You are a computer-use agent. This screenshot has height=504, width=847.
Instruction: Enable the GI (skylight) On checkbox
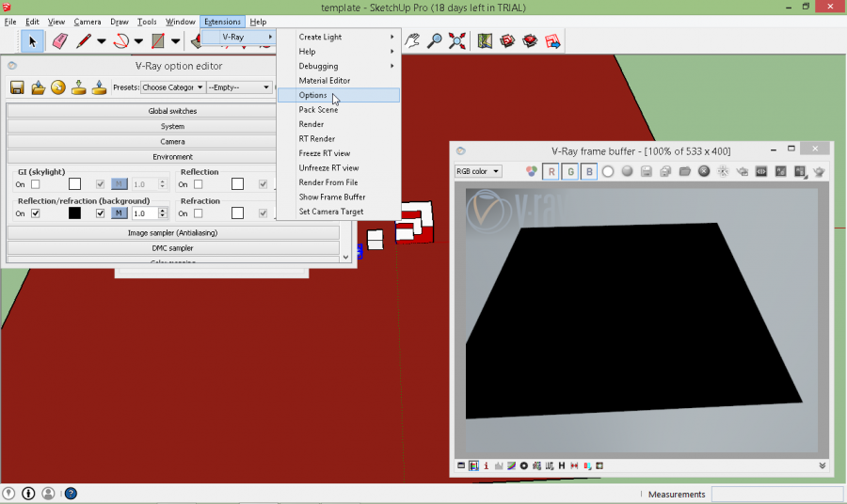point(36,184)
